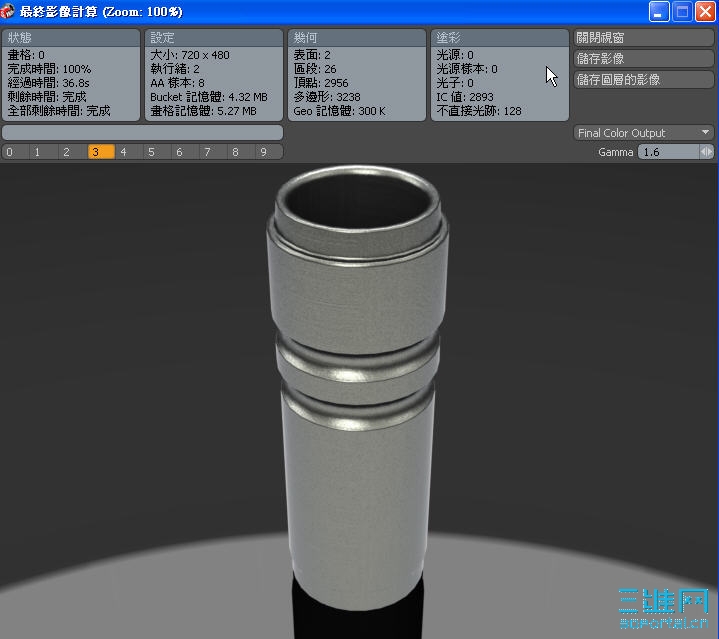Screen dimensions: 719x639
Task: Close the render window with X
Action: pyautogui.click(x=705, y=11)
